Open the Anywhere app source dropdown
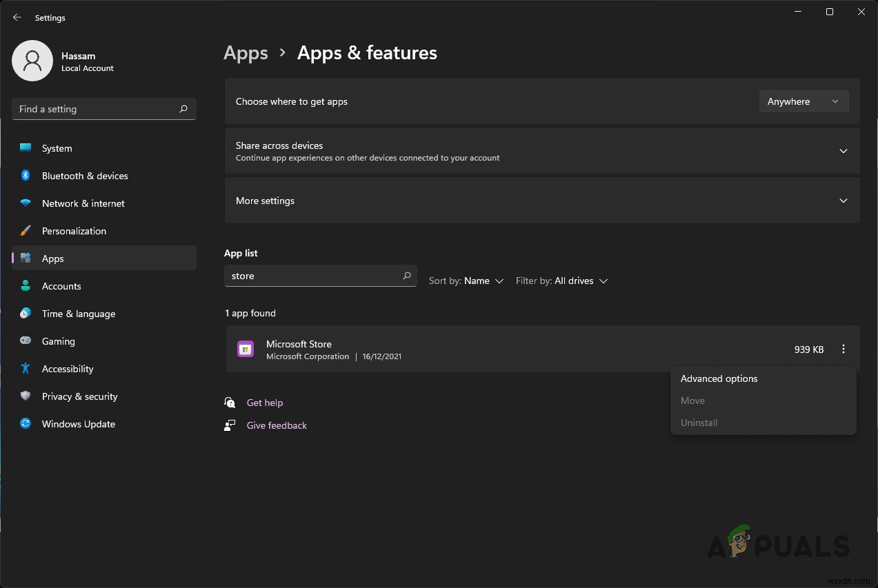 click(803, 101)
